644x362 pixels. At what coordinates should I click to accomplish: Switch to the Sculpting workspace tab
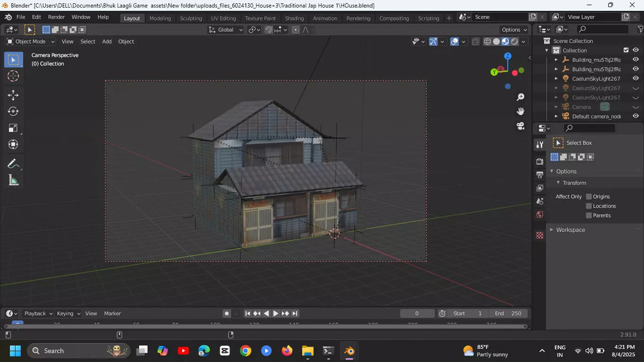pyautogui.click(x=190, y=18)
